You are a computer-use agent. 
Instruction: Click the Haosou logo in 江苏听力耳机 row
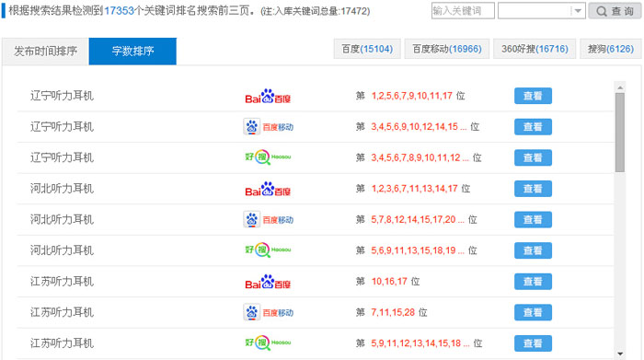(268, 343)
